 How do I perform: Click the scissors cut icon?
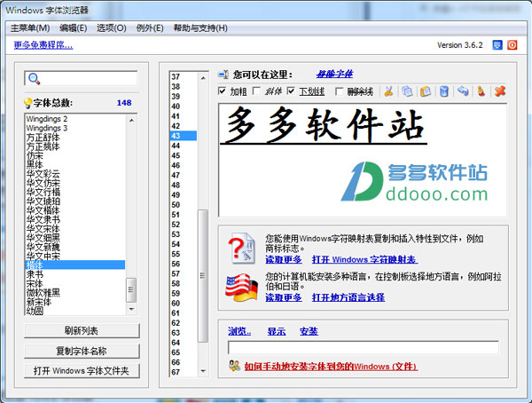click(388, 91)
